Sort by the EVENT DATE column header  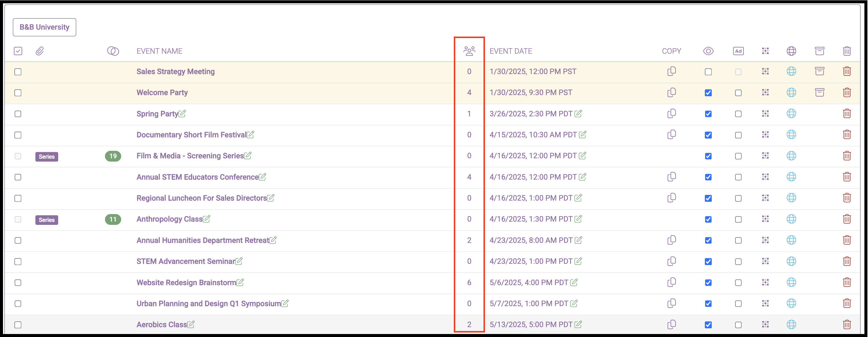[x=510, y=51]
